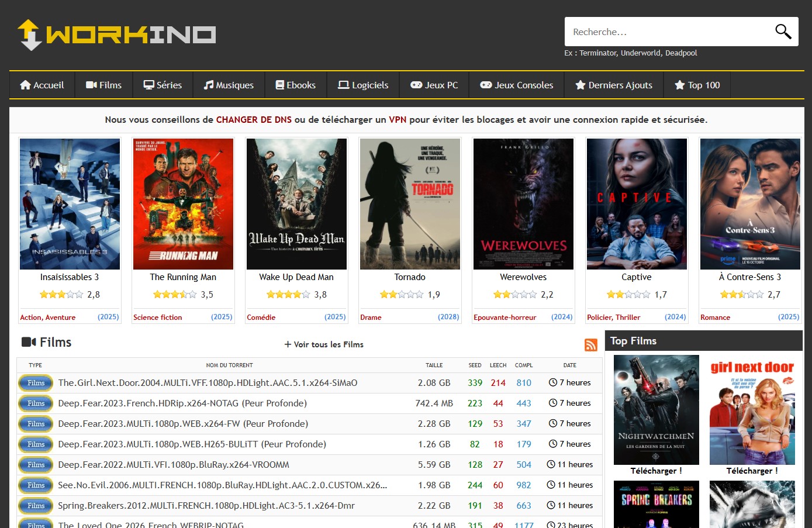The height and width of the screenshot is (528, 812).
Task: Click the Films badge beside Deep.Fear.2023.French.HDRip
Action: click(36, 403)
